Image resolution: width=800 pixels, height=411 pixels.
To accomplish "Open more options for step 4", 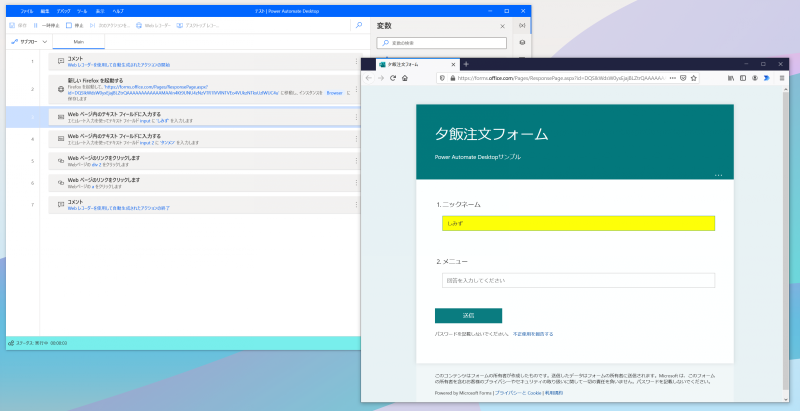I will pyautogui.click(x=356, y=139).
